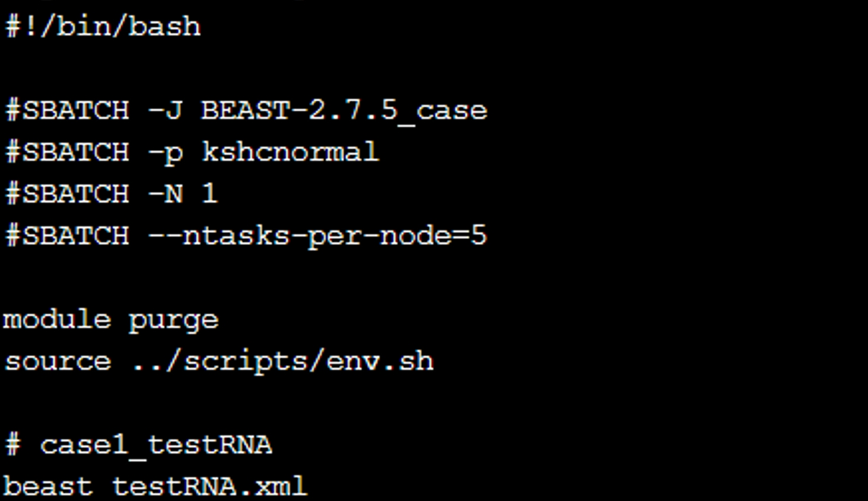The height and width of the screenshot is (501, 868).
Task: Click #SBATCH on the ntasks-per-node line
Action: pyautogui.click(x=67, y=237)
